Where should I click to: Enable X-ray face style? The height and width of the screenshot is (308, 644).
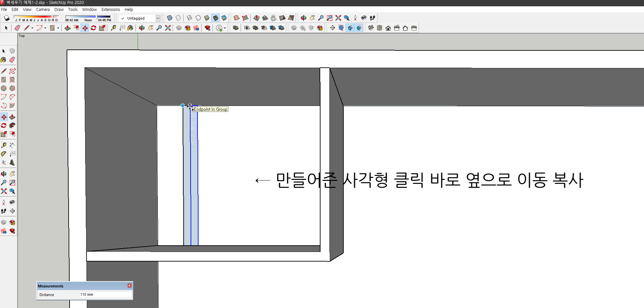[169, 18]
